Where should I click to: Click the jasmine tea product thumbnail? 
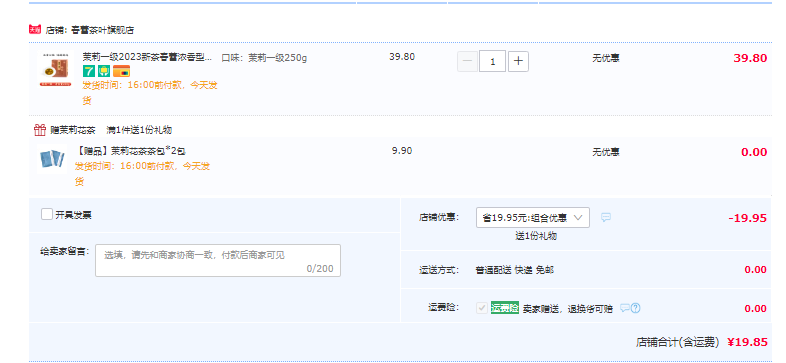tap(55, 70)
